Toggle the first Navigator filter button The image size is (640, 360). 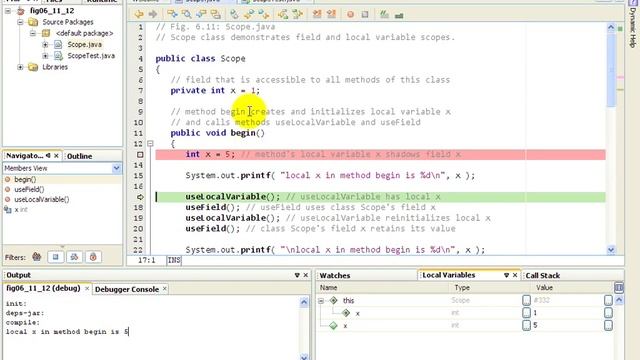(x=56, y=257)
